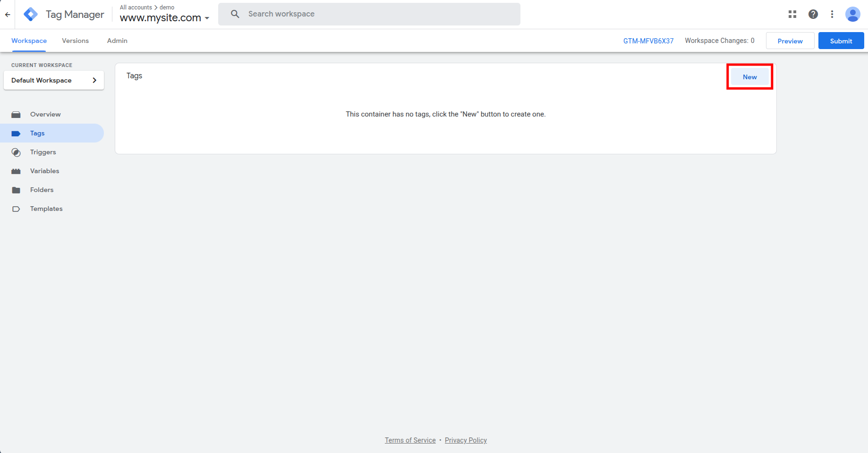Click the Tags panel heading
Screen dimensions: 868x453
(134, 76)
